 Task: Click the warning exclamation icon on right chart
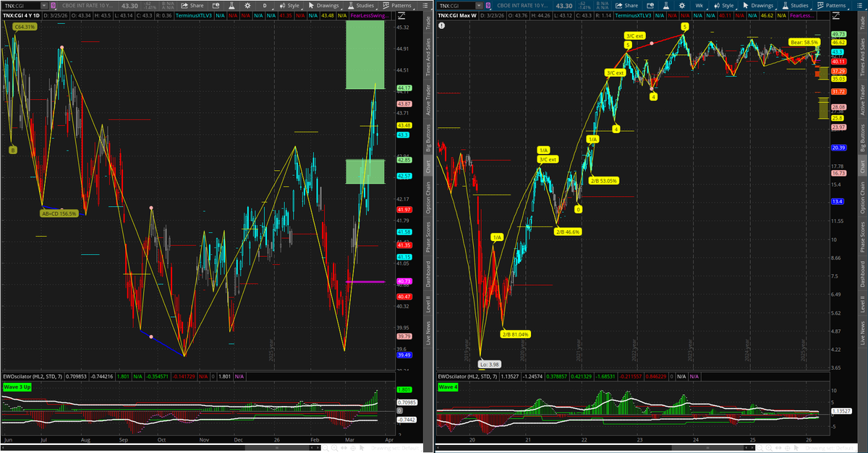[441, 25]
